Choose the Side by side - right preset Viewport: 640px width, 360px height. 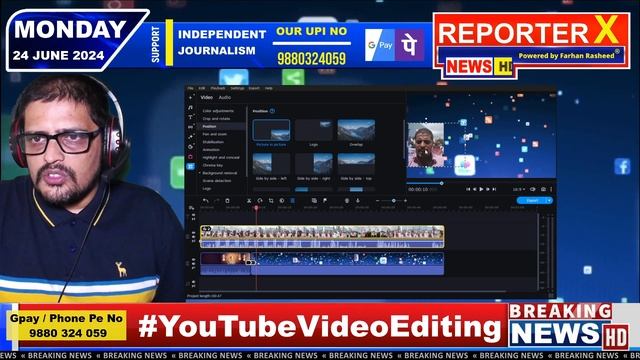click(313, 164)
